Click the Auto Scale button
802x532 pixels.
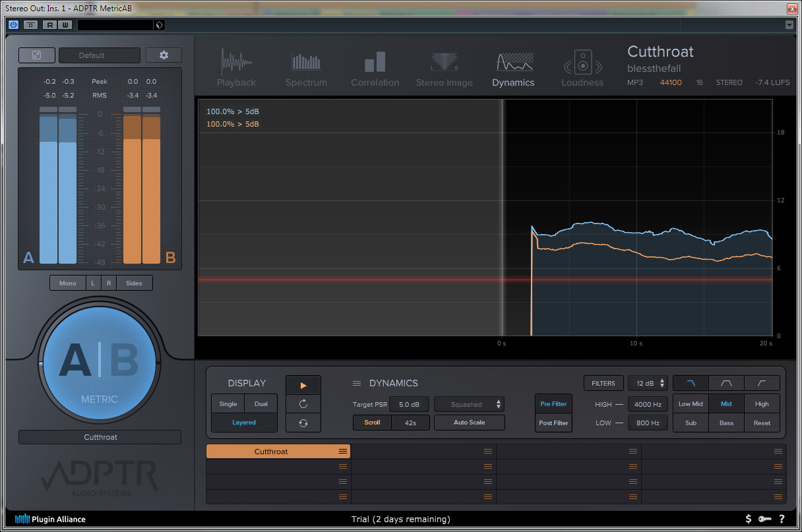(x=469, y=423)
